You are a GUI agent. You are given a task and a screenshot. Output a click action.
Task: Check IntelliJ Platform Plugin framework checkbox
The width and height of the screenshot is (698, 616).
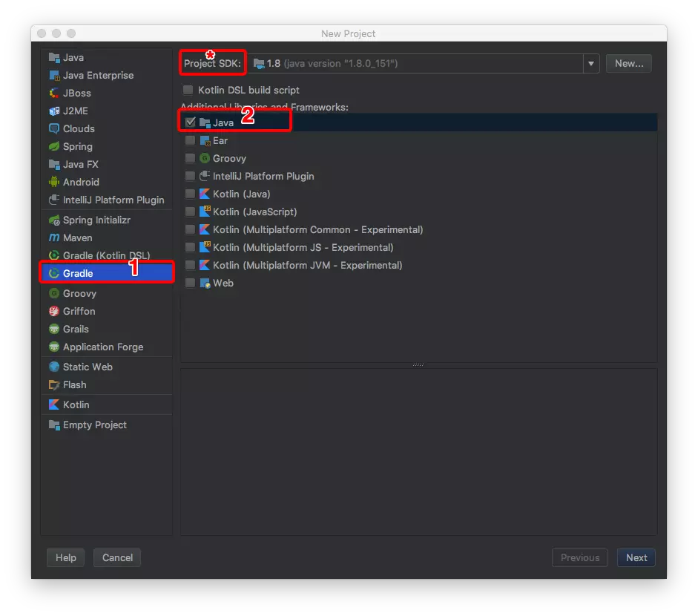coord(191,177)
